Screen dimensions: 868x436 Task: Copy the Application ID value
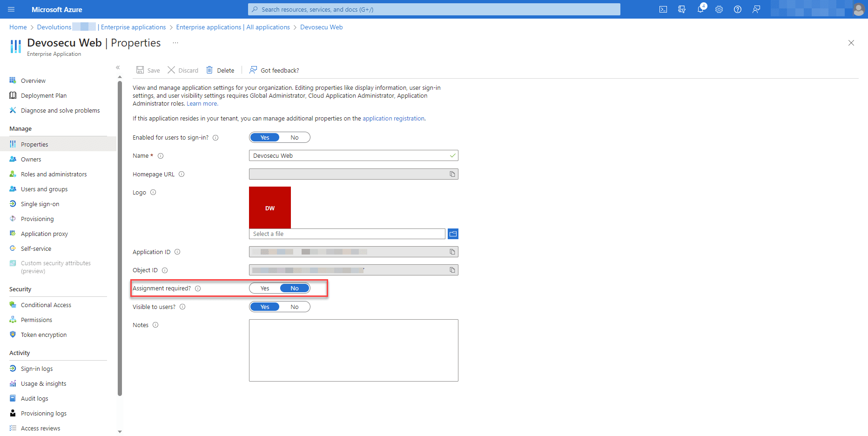452,252
